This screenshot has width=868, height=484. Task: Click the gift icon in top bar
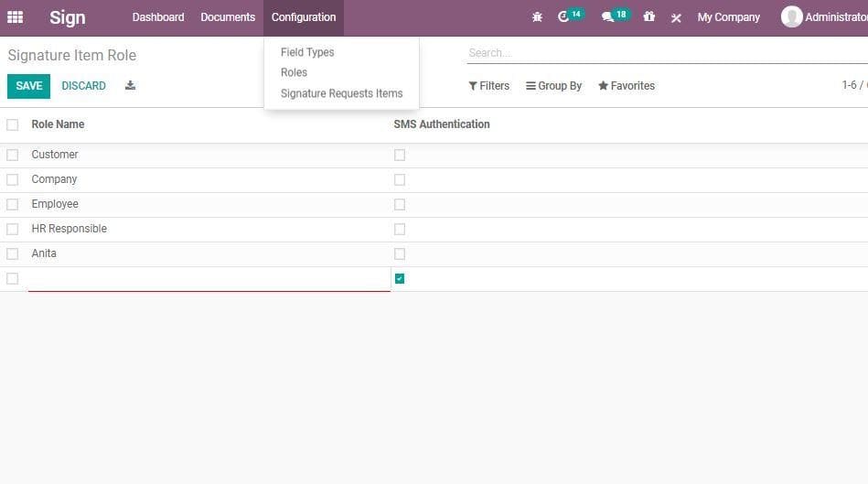tap(648, 16)
